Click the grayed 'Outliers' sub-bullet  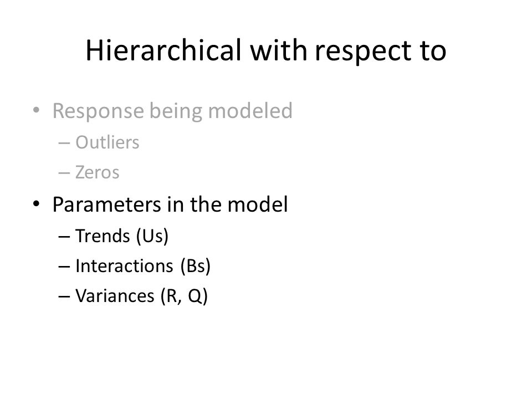pyautogui.click(x=107, y=142)
